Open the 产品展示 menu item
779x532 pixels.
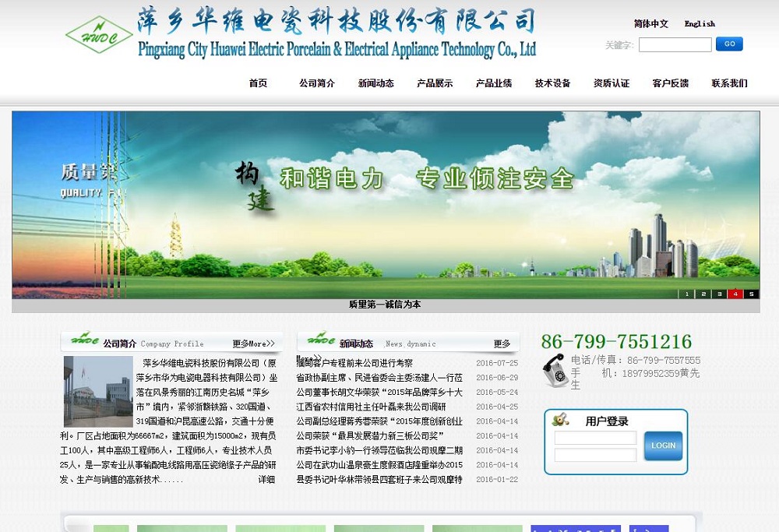tap(435, 83)
